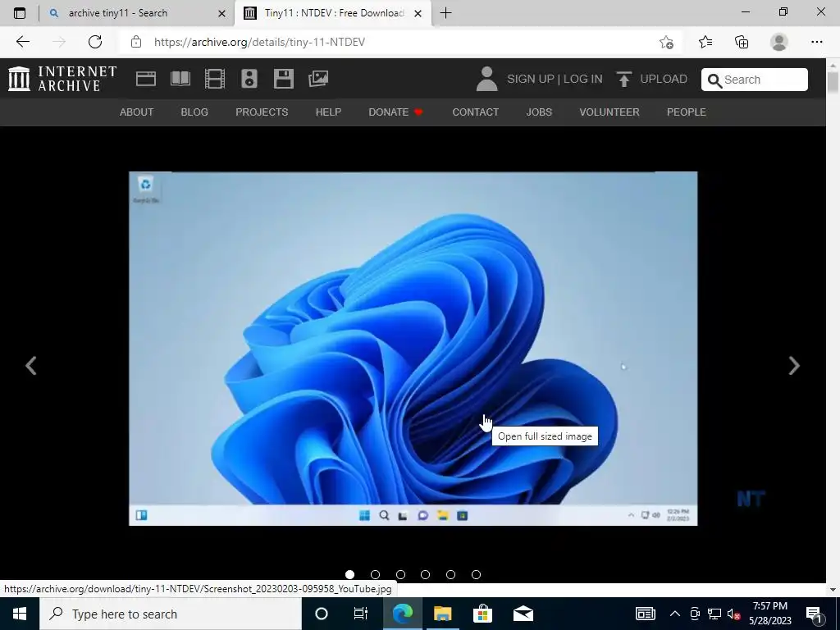Screen dimensions: 840x630
Task: Select the fifth carousel dot
Action: coord(450,574)
